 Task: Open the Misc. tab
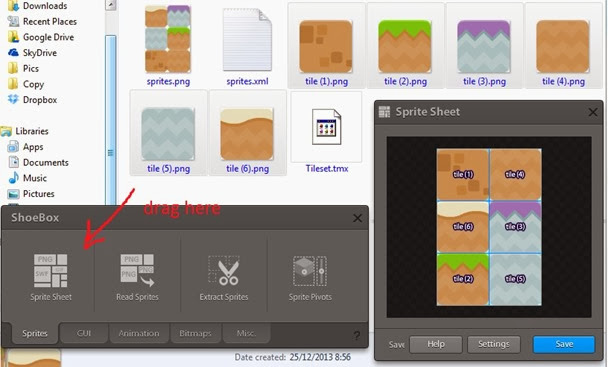point(246,333)
